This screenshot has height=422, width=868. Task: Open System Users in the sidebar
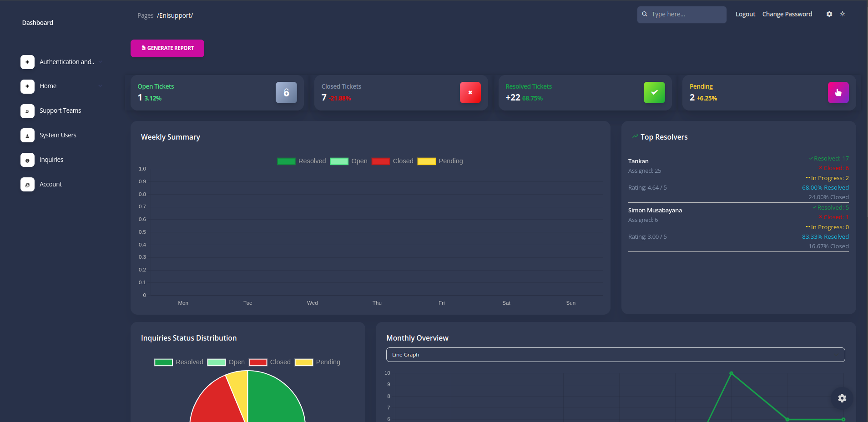click(x=58, y=136)
